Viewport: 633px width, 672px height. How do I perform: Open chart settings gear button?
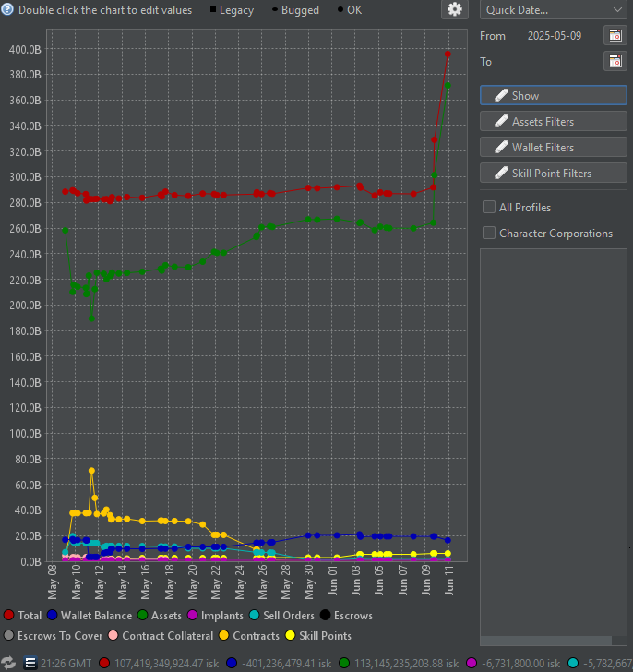(x=454, y=9)
